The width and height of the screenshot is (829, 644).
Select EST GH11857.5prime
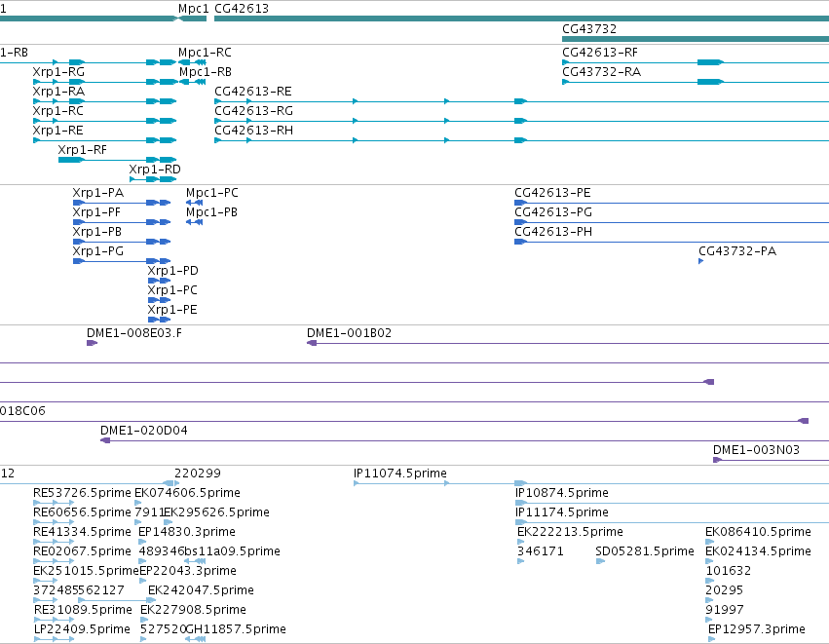[236, 630]
